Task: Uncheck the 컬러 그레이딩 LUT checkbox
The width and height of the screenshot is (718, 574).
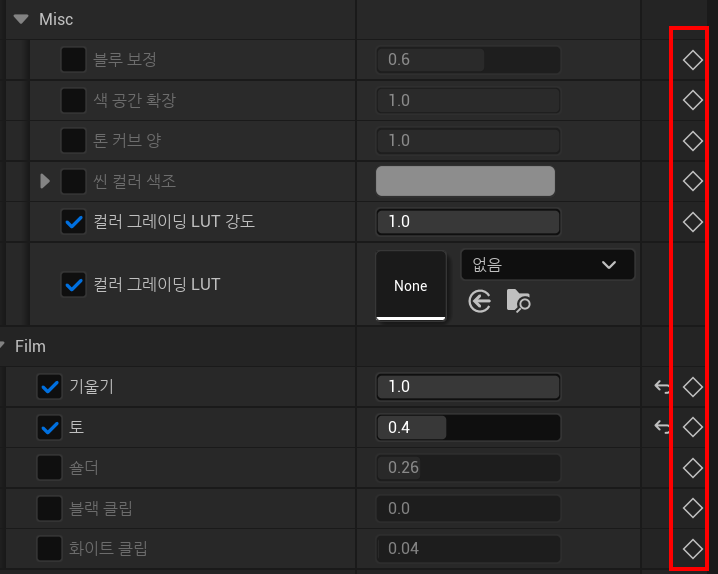Action: point(73,285)
